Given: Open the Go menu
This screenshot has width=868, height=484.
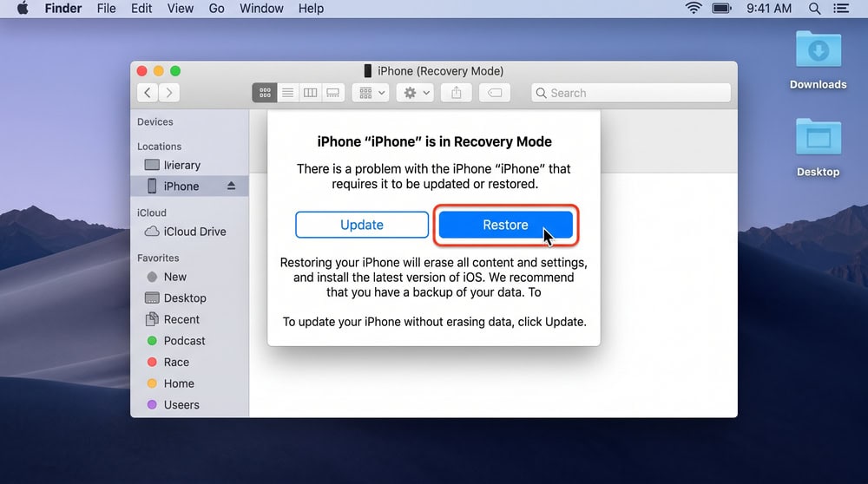Looking at the screenshot, I should coord(216,9).
